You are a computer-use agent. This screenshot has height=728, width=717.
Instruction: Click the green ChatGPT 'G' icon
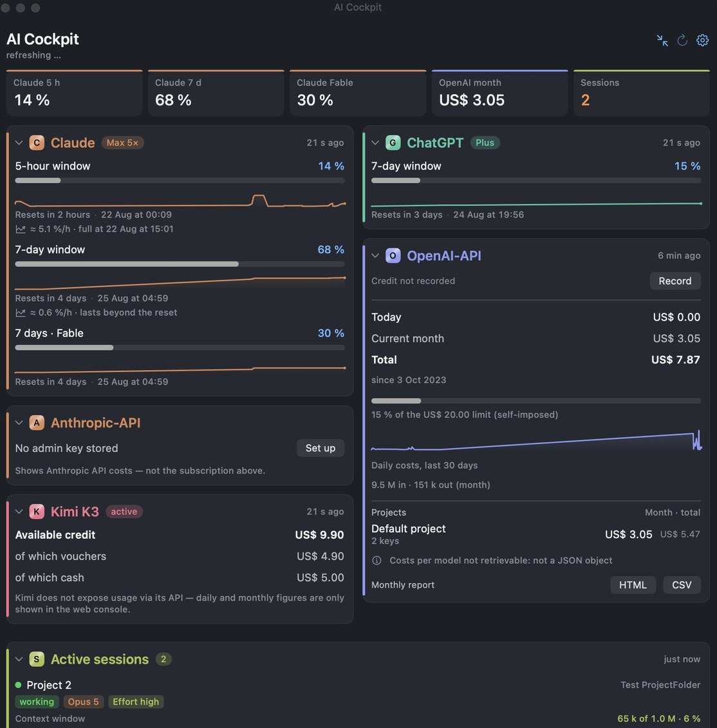(393, 142)
